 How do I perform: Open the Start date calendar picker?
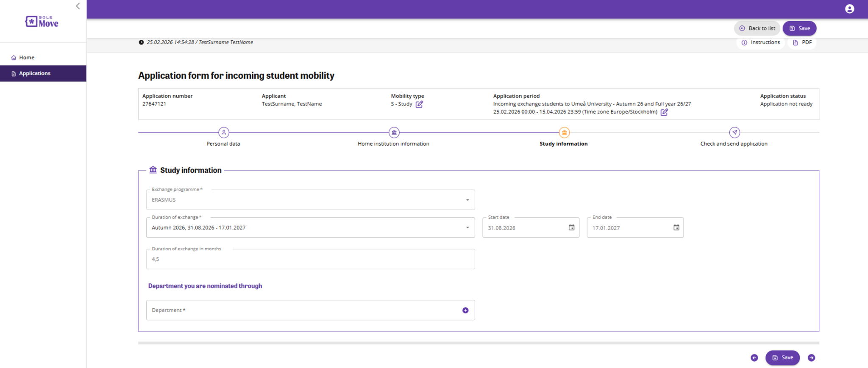tap(571, 228)
